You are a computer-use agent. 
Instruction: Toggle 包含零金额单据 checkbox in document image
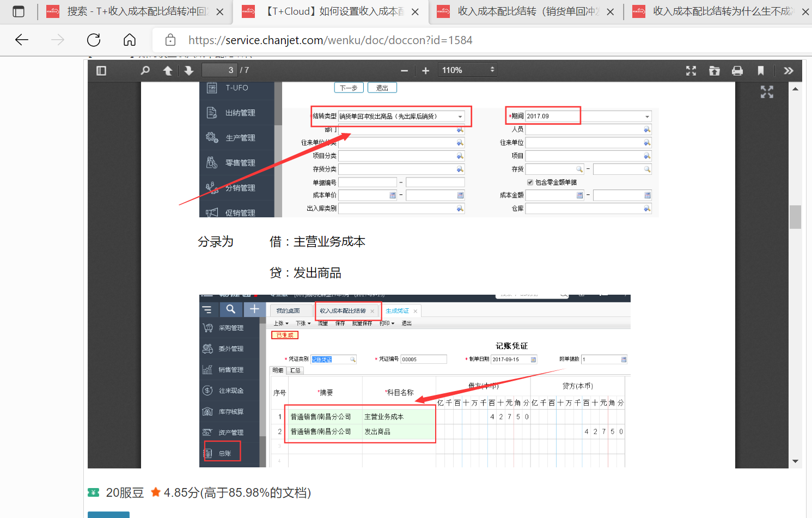click(530, 182)
